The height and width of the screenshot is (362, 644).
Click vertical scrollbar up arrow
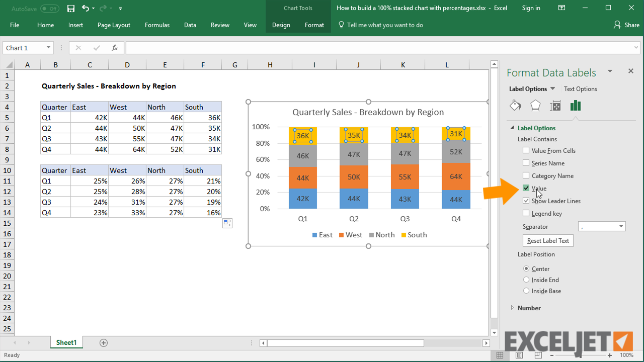pos(494,64)
